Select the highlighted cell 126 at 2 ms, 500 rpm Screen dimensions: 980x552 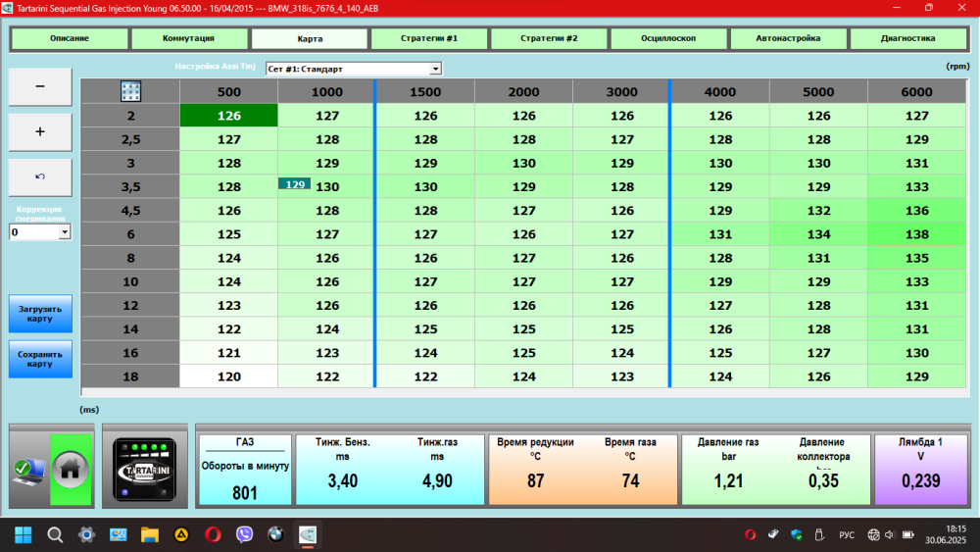(228, 116)
